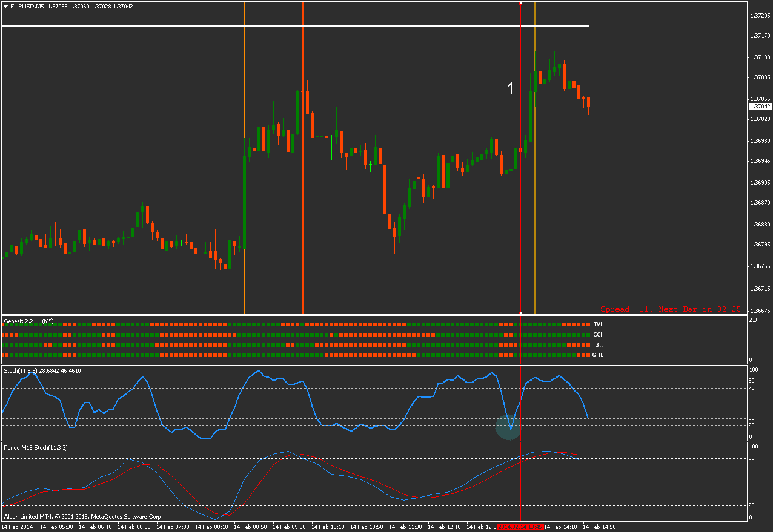The height and width of the screenshot is (532, 773).
Task: Click the 14 Feb 09:30 time label
Action: click(x=289, y=527)
